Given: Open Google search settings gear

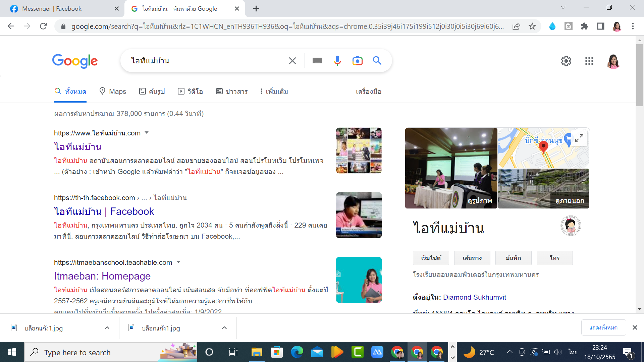Looking at the screenshot, I should pos(566,61).
